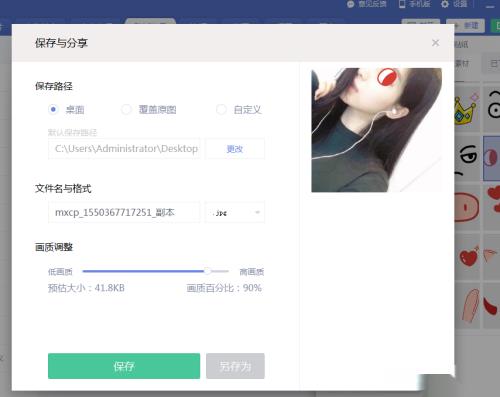500x397 pixels.
Task: Select the pink finger sticker
Action: coord(471,306)
